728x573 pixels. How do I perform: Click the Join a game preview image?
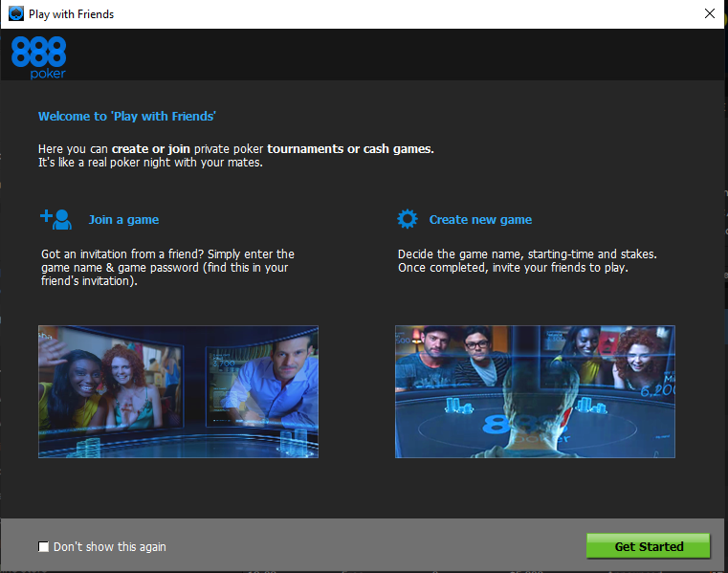pos(178,391)
